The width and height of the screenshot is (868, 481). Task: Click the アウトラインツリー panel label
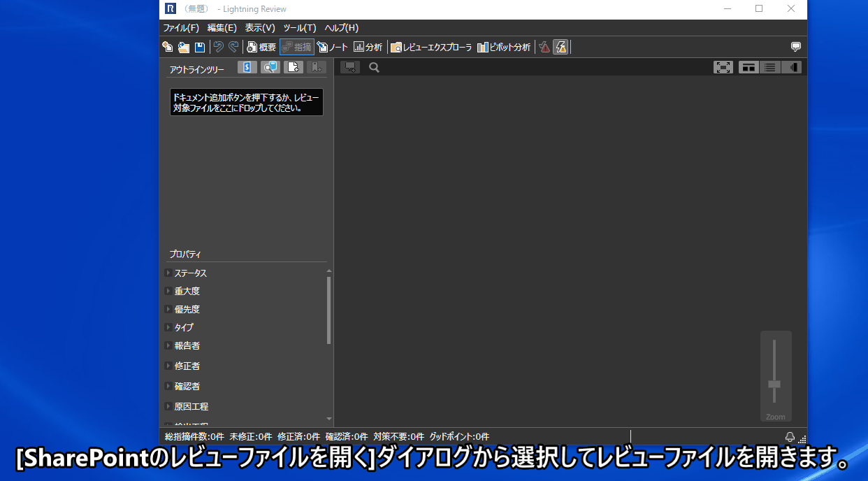pyautogui.click(x=197, y=70)
